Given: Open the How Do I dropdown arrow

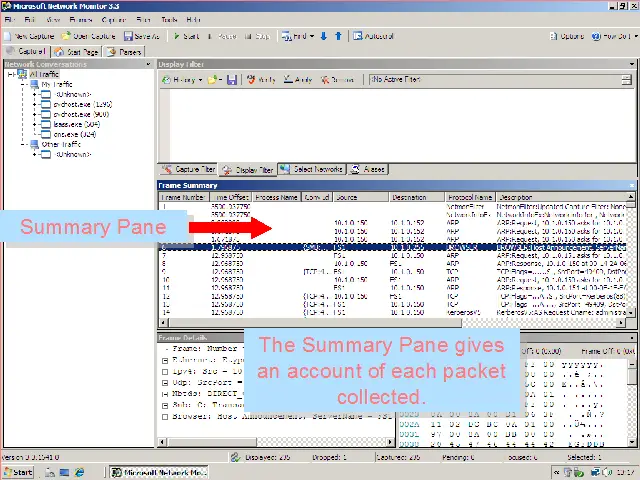Looking at the screenshot, I should point(636,36).
